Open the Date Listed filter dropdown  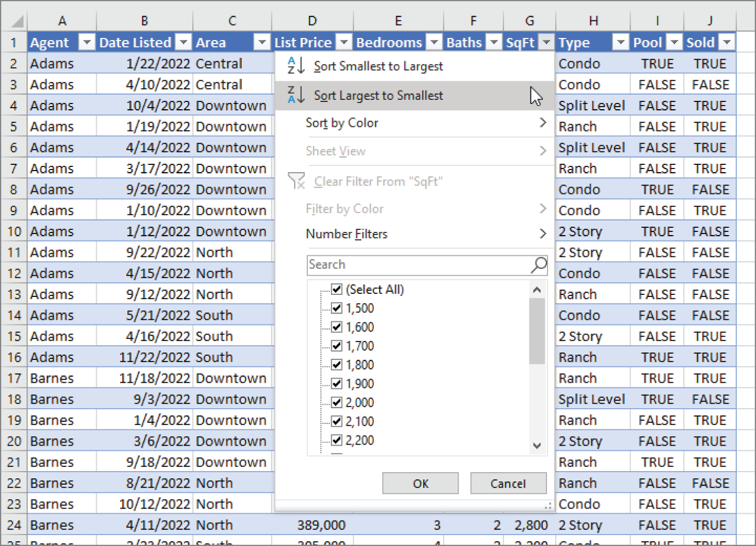184,42
